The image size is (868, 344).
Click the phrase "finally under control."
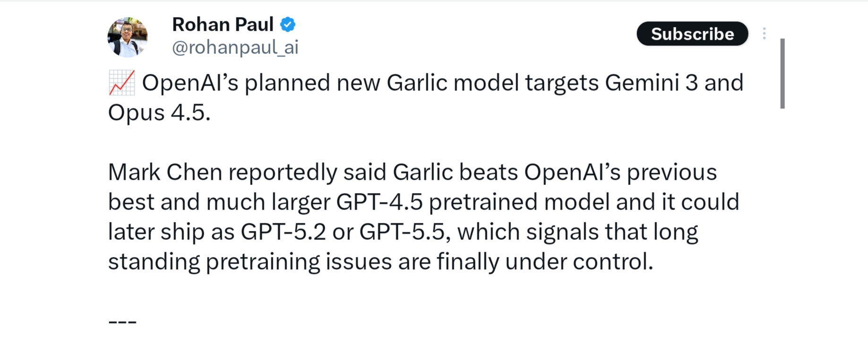point(545,262)
